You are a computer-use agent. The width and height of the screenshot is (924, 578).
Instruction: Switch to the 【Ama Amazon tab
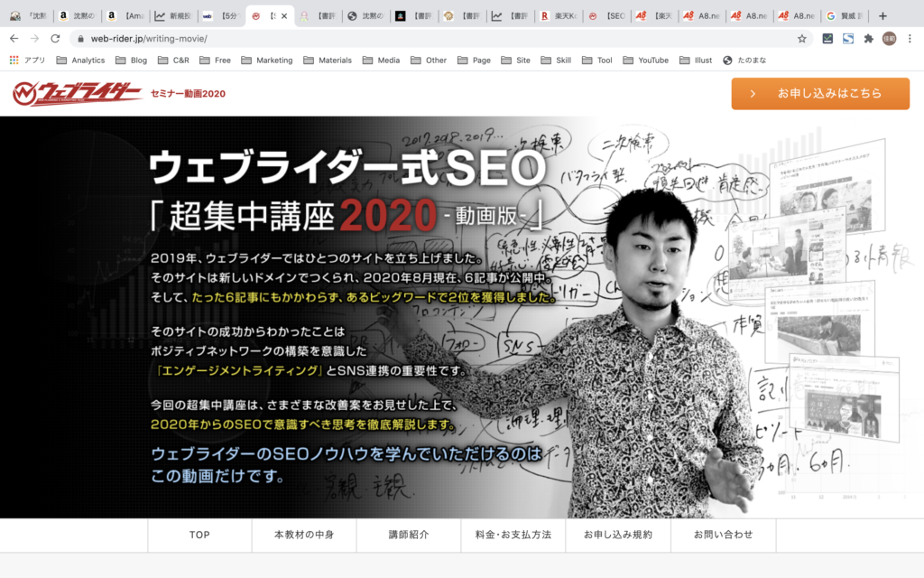pyautogui.click(x=125, y=16)
